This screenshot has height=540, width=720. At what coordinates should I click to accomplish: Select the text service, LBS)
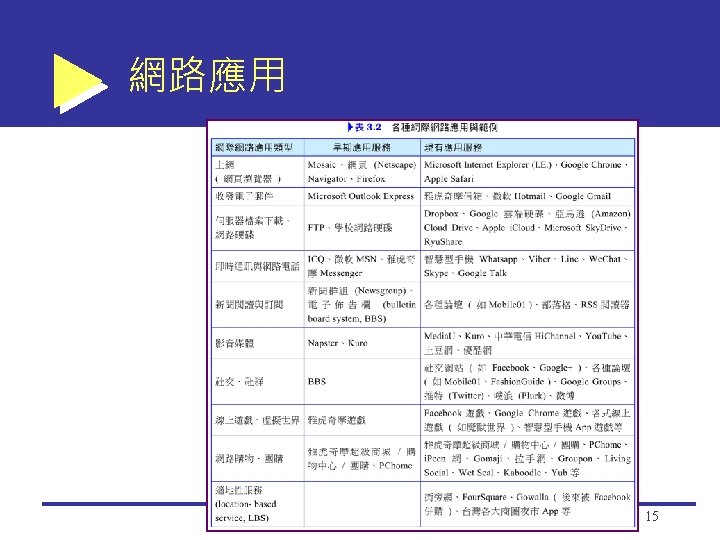click(242, 518)
